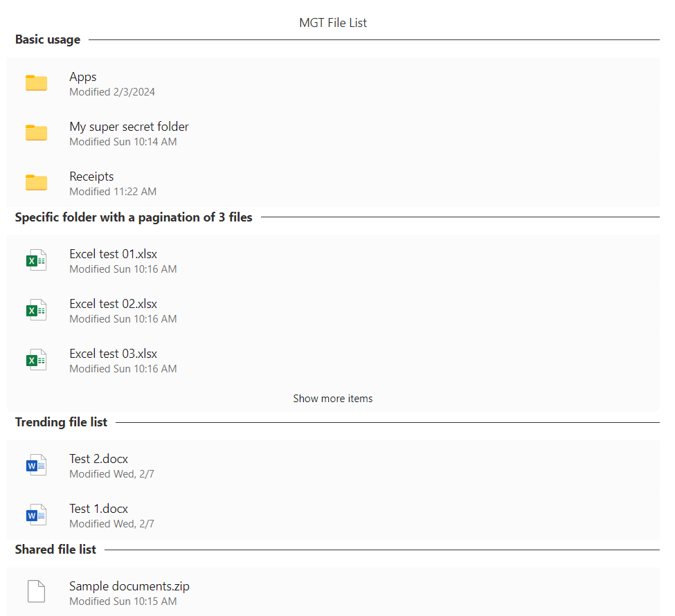The height and width of the screenshot is (616, 675).
Task: Click the Sample documents.zip file icon
Action: coord(36,592)
